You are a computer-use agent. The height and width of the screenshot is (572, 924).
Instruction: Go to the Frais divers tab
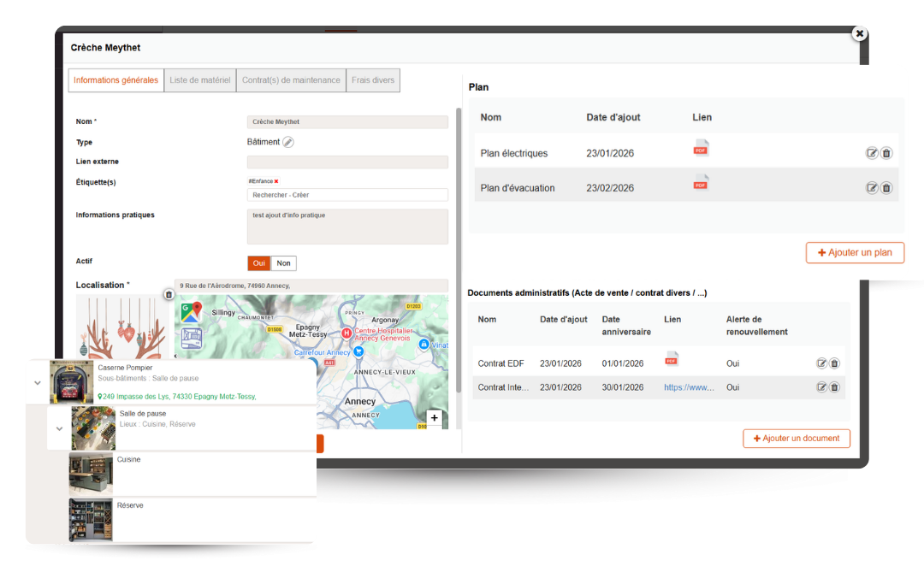point(373,80)
